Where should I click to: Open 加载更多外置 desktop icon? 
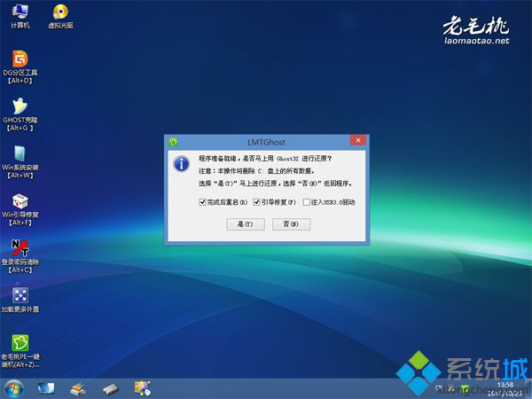[x=20, y=300]
